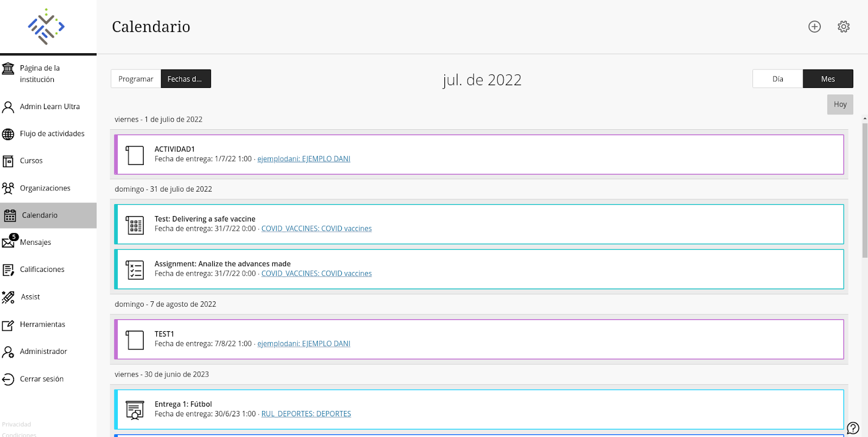Open RUL_DEPORTES: DEPORTES course link
The height and width of the screenshot is (437, 868).
click(x=306, y=414)
